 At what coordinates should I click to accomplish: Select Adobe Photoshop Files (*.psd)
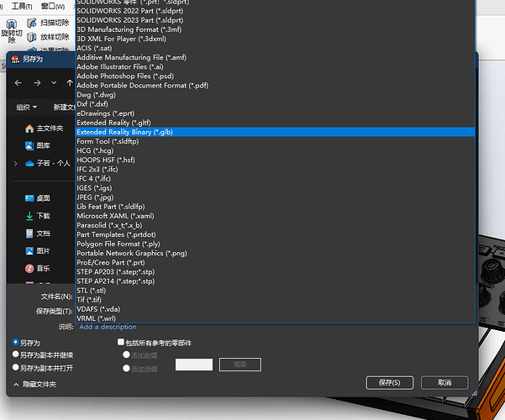pyautogui.click(x=275, y=76)
